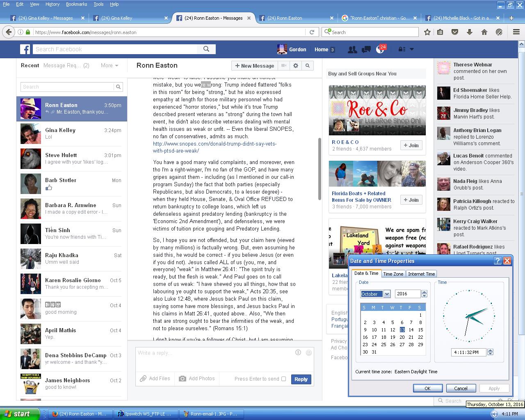Switch to the Time Zone tab
The width and height of the screenshot is (525, 420).
393,274
